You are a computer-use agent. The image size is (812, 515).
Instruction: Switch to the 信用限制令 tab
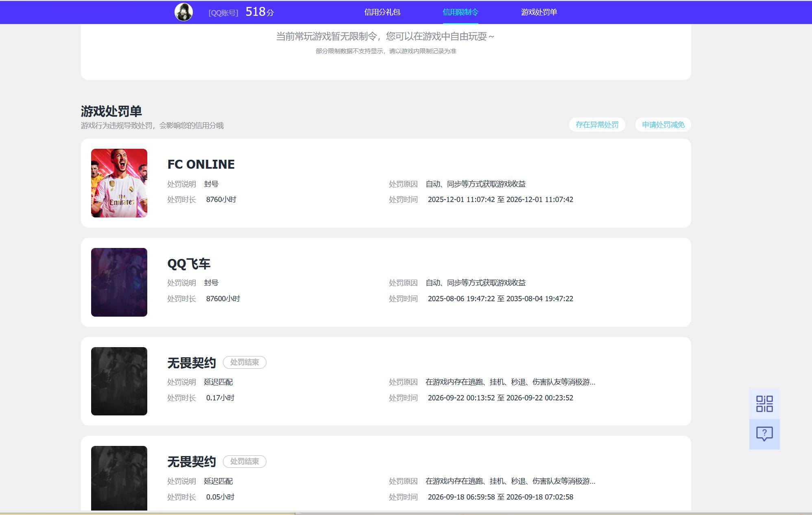(460, 12)
